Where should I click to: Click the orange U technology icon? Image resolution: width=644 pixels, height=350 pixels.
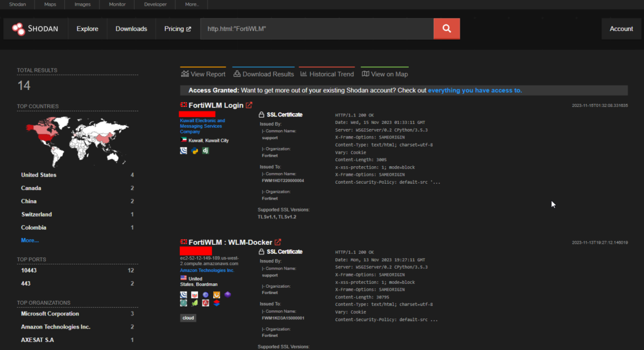(x=216, y=295)
